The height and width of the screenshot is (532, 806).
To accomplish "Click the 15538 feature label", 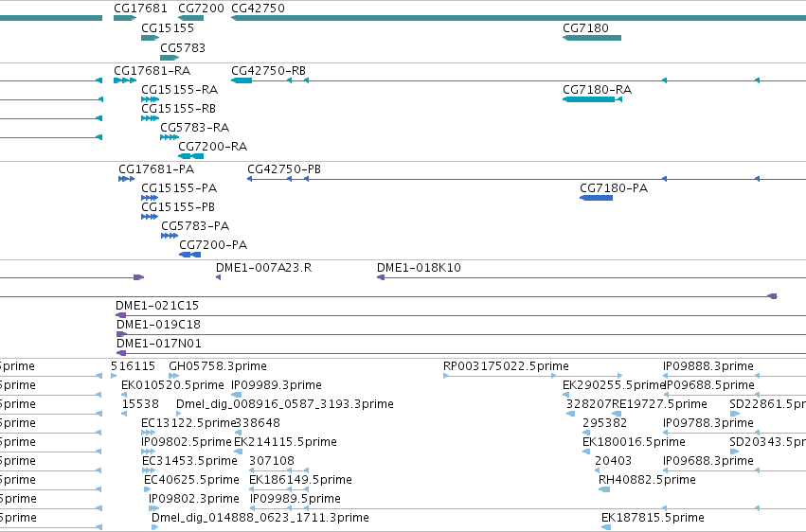I will pos(140,404).
